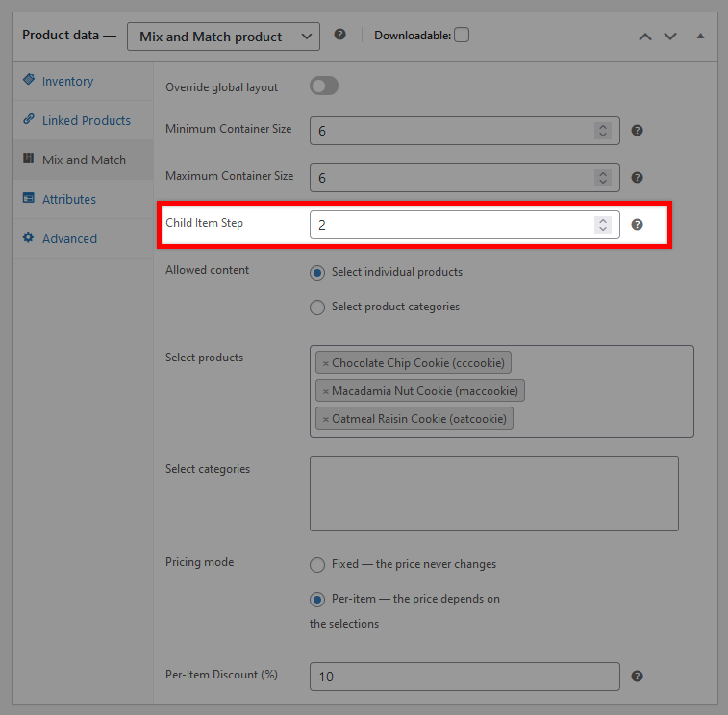The width and height of the screenshot is (728, 715).
Task: Click the Child Item Step field
Action: [x=464, y=225]
